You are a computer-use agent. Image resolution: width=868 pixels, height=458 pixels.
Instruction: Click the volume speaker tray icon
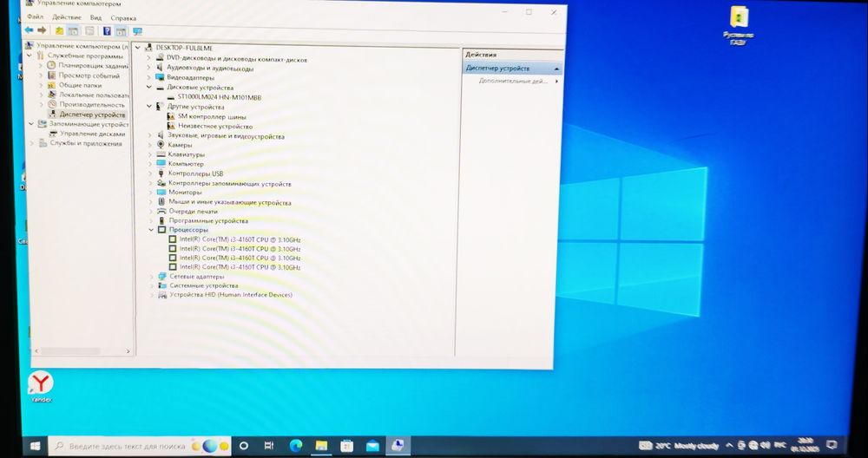pos(765,445)
